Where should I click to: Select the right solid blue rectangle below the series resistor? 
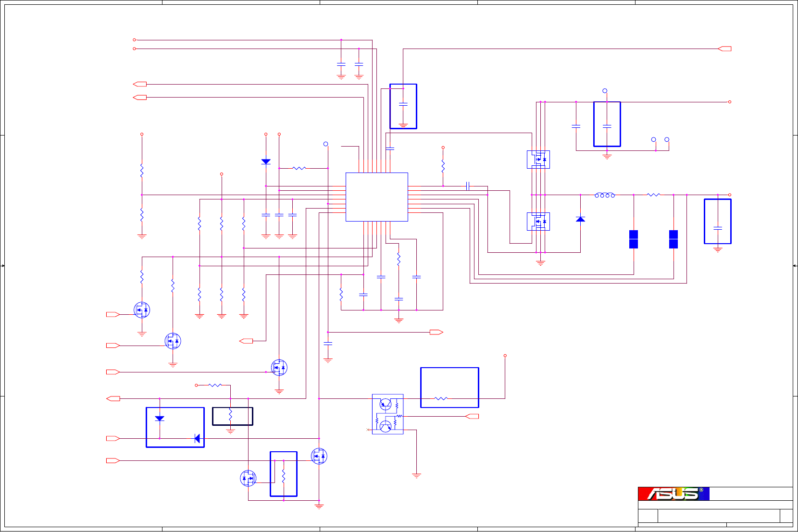[673, 239]
